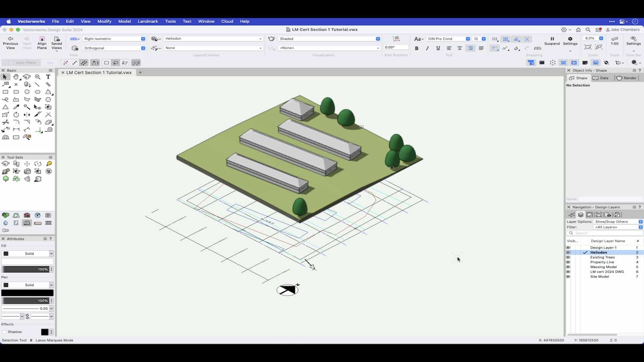Activate the Zoom tool magnifying glass
Screen dimensions: 644x362
click(x=38, y=77)
